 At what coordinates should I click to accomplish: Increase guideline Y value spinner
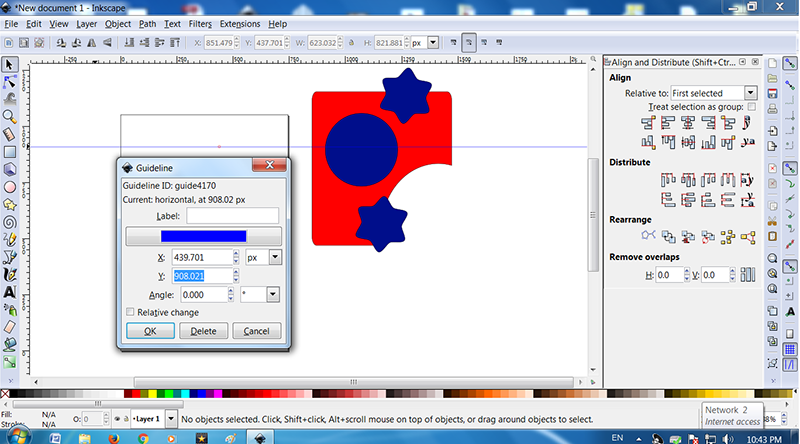tap(236, 273)
